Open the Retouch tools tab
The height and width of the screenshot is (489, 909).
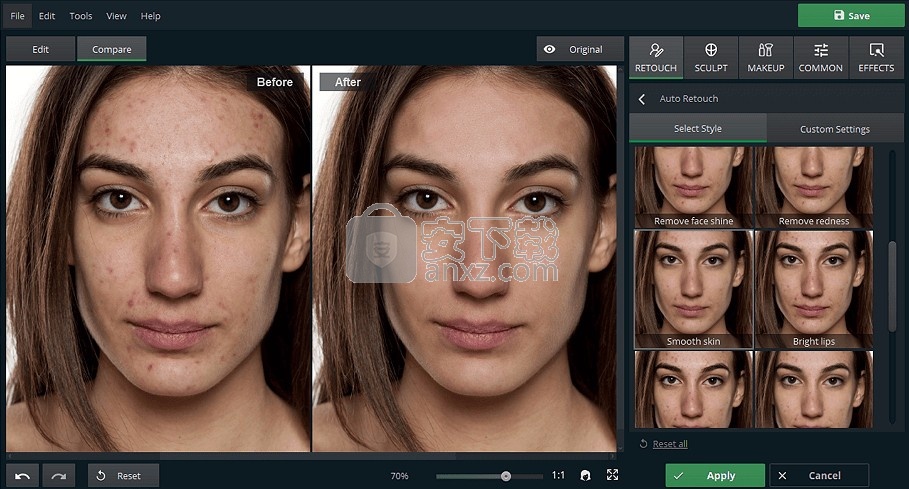point(656,57)
